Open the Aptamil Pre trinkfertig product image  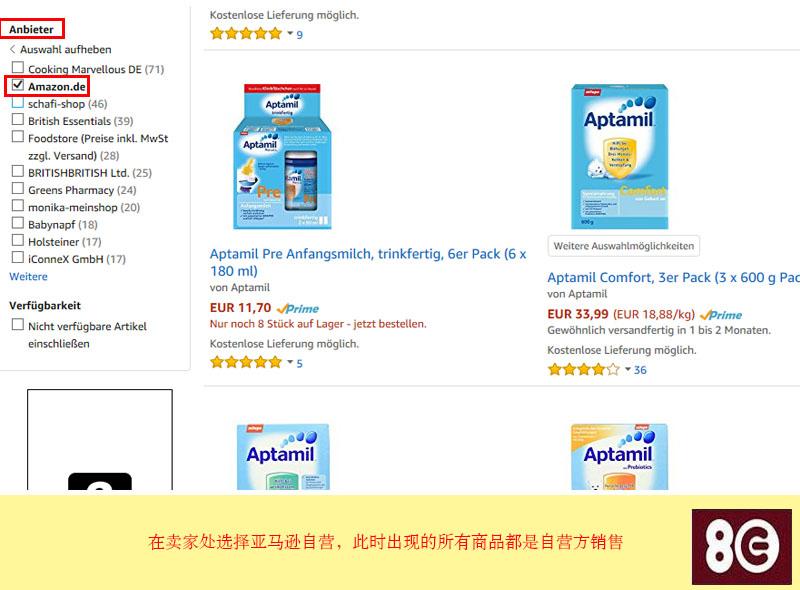click(282, 156)
